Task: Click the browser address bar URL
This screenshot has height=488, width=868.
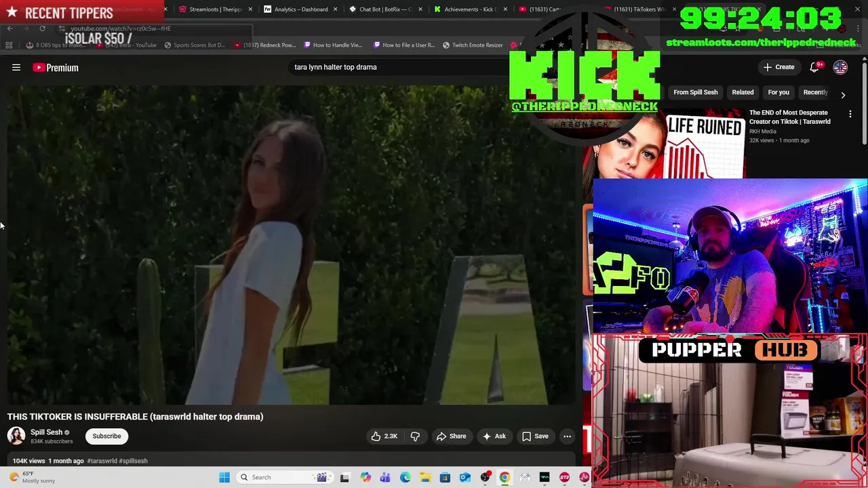Action: [x=120, y=28]
